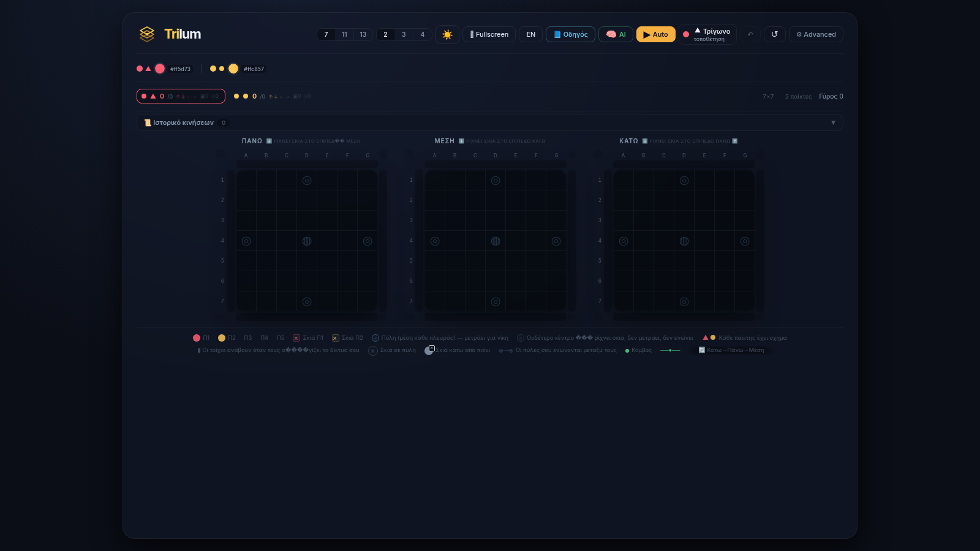Screen dimensions: 980x551
Task: Pick the yellow circle shape for player 2
Action: click(222, 69)
